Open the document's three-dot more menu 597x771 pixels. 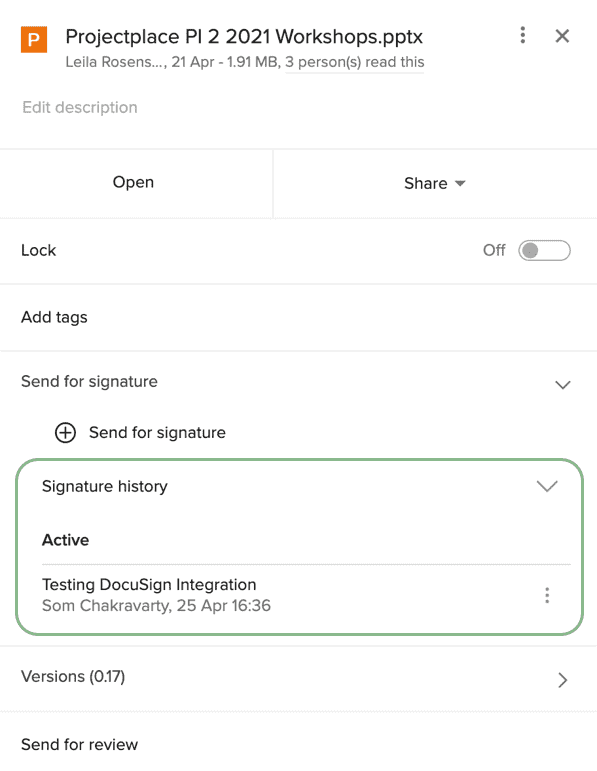[x=523, y=35]
